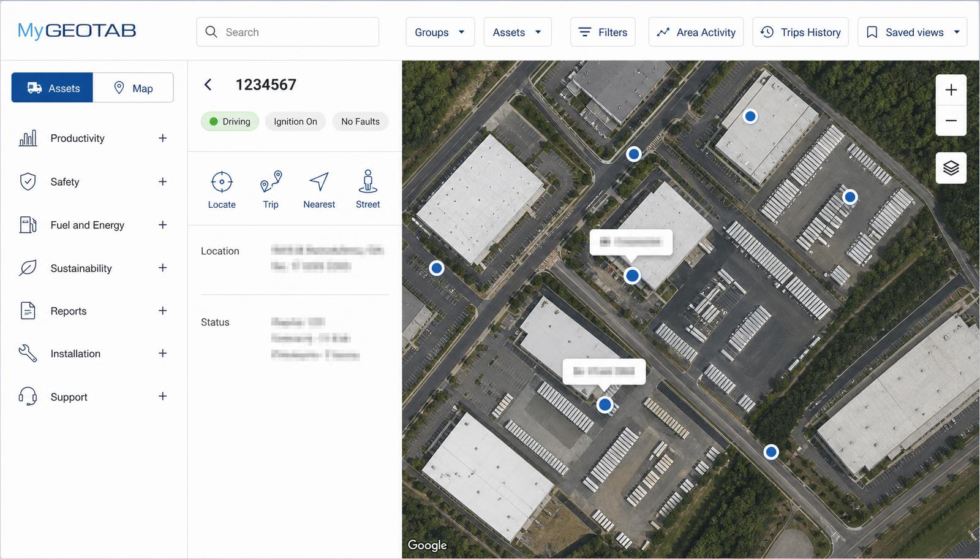Image resolution: width=980 pixels, height=559 pixels.
Task: Open the Productivity menu item
Action: click(x=93, y=138)
